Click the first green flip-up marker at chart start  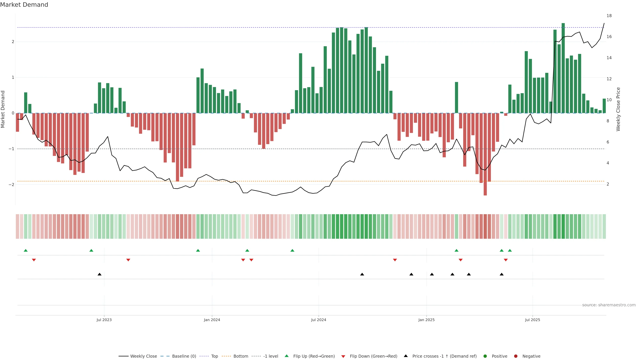[25, 250]
